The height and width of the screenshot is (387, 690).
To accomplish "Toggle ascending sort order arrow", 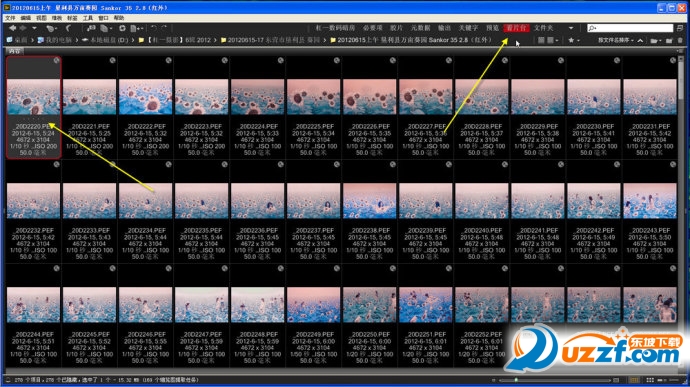I will coord(640,40).
